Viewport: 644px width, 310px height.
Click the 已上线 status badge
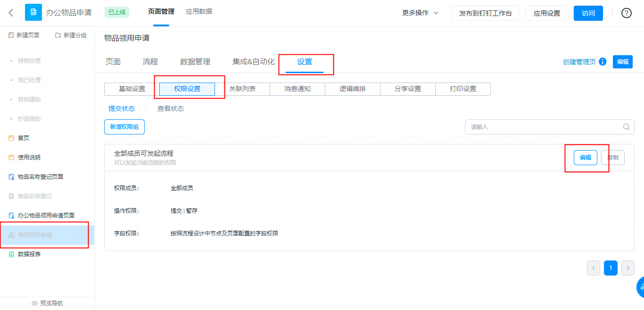pos(117,13)
